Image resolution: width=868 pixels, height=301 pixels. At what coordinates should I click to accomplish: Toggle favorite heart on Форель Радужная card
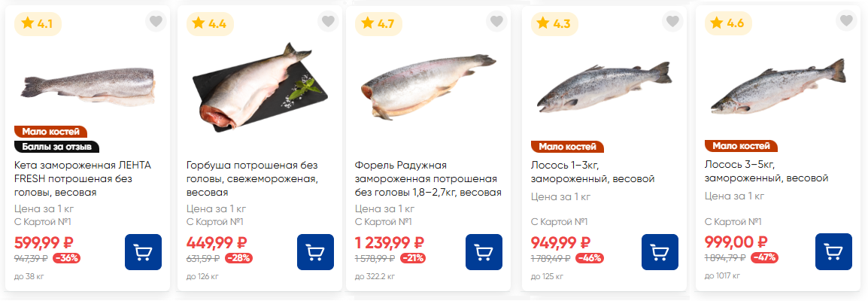496,22
